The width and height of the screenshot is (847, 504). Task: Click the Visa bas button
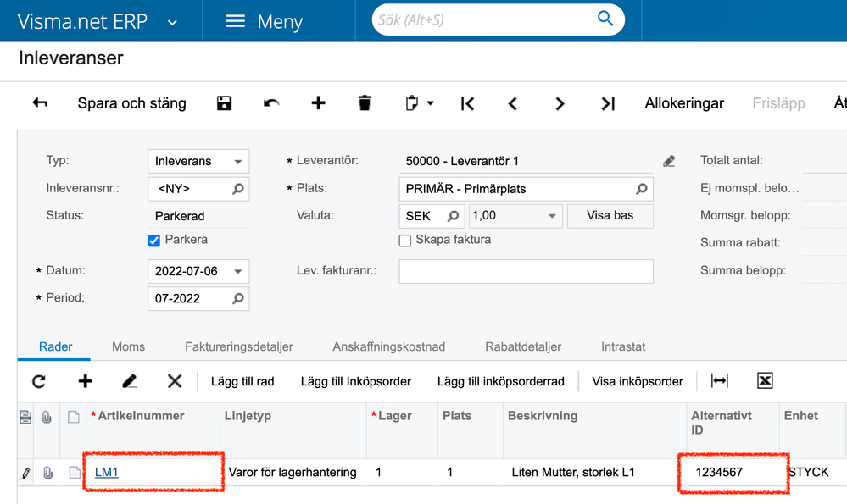click(610, 215)
